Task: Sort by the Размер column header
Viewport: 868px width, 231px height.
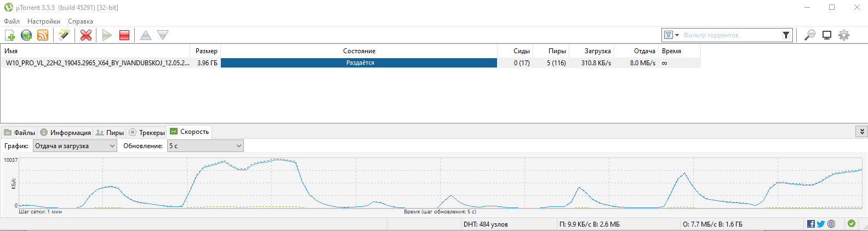Action: [x=206, y=51]
